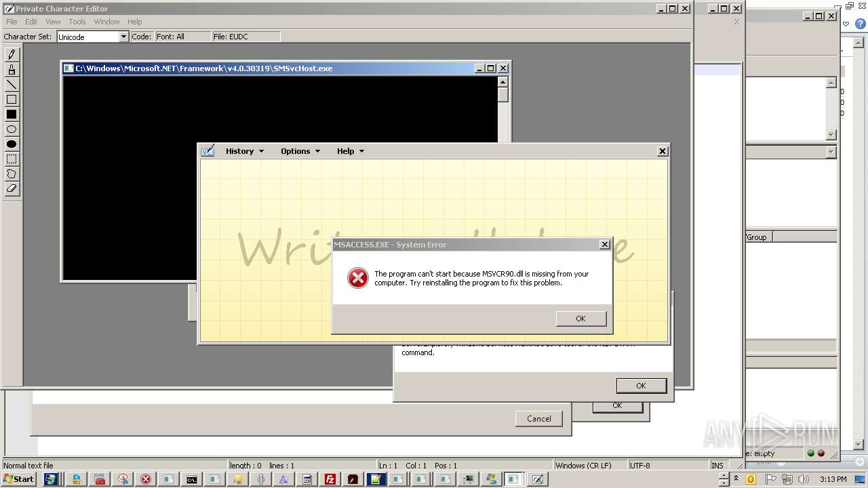Click the 'Font: All' field
This screenshot has width=868, height=488.
coord(182,37)
